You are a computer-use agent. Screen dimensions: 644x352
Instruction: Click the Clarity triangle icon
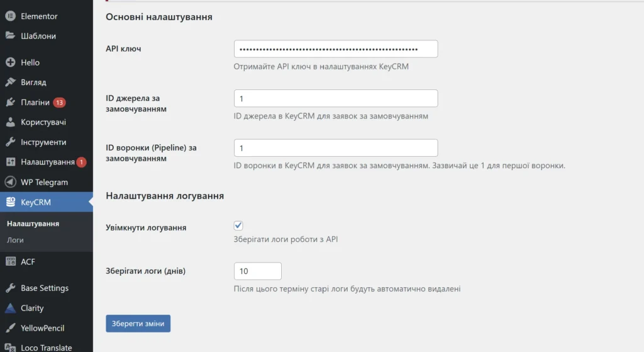(x=10, y=308)
